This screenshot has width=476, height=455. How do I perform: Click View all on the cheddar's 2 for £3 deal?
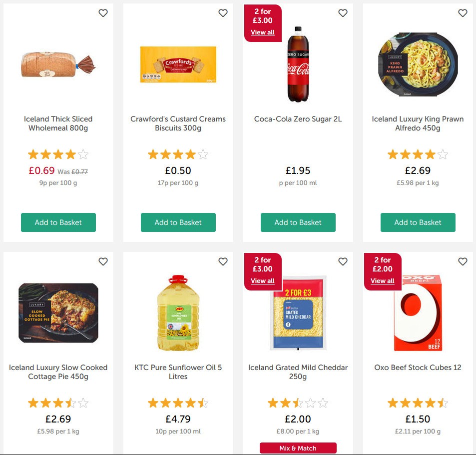tap(263, 281)
